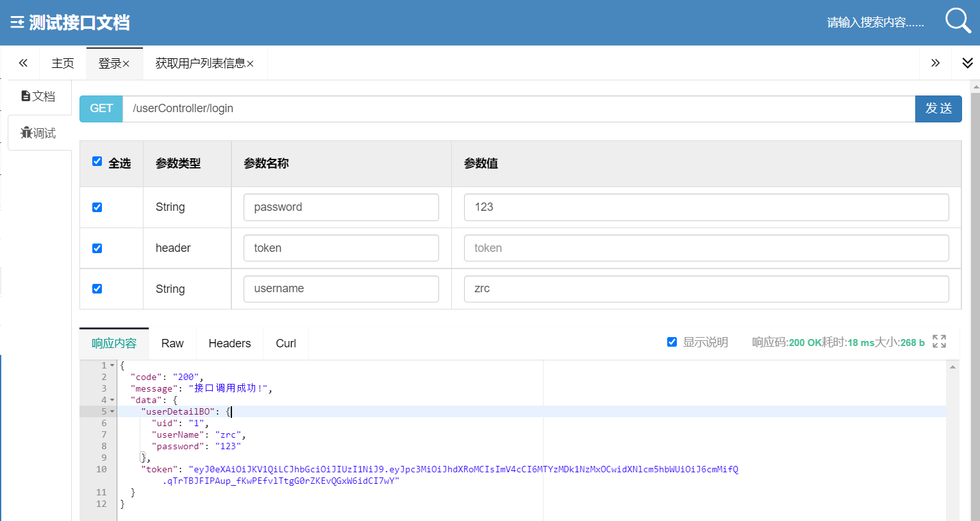Click the 发送 button

[x=938, y=109]
